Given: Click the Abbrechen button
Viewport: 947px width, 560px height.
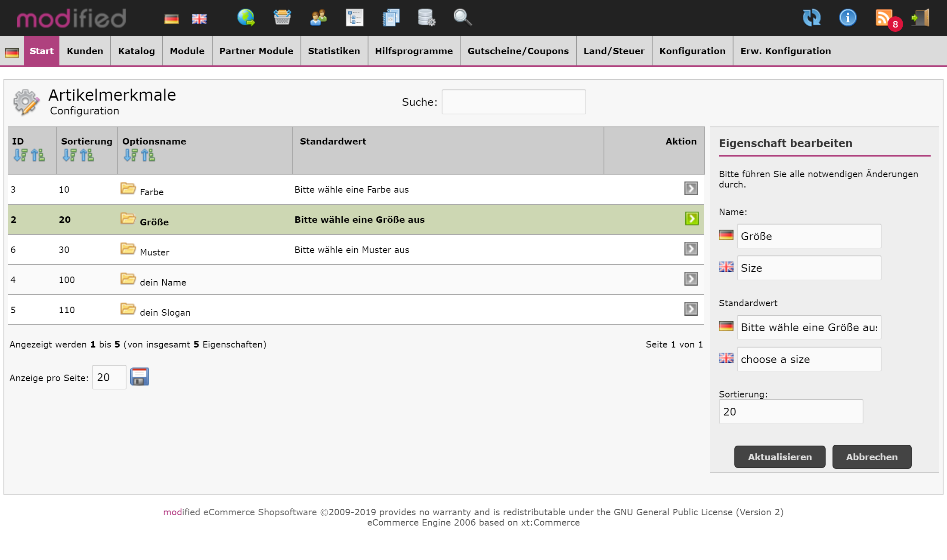Looking at the screenshot, I should click(x=872, y=457).
